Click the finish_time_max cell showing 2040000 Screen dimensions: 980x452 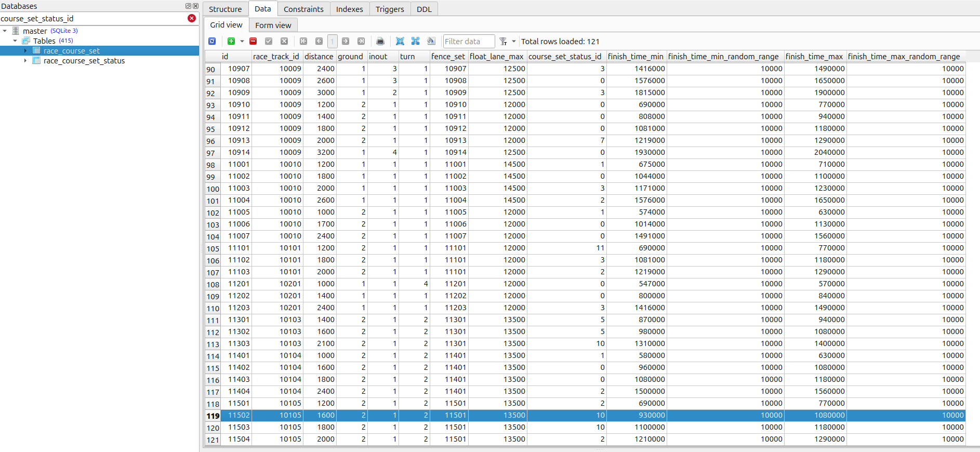(x=815, y=152)
